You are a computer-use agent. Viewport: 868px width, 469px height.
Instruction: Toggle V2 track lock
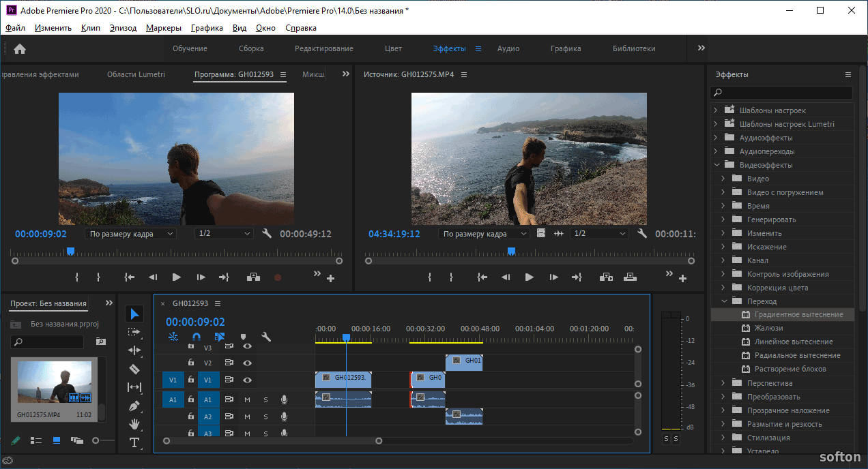click(191, 363)
